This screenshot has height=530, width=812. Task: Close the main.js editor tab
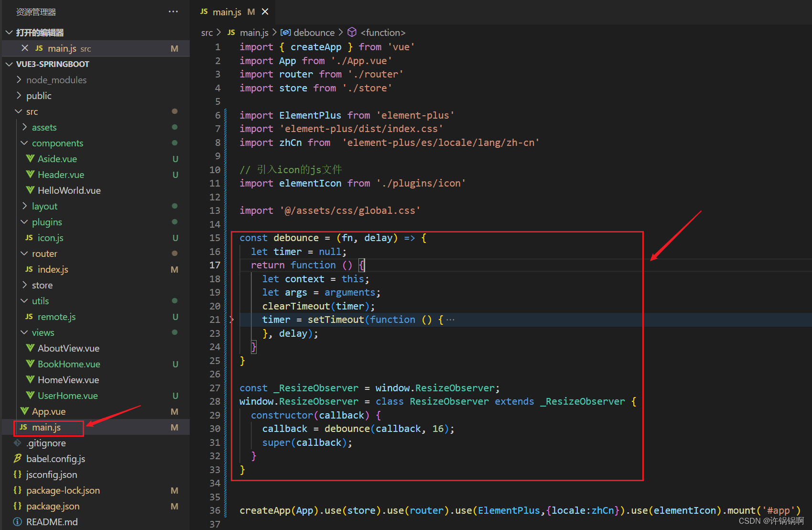(265, 11)
